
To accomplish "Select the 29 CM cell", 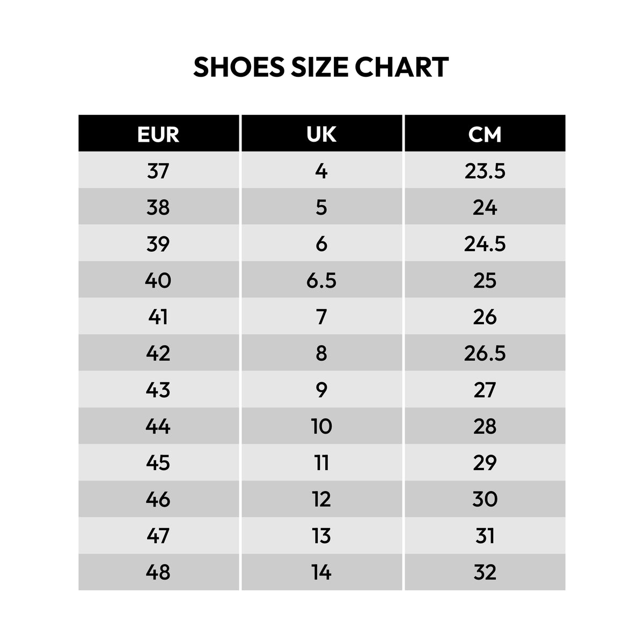I will pos(485,463).
